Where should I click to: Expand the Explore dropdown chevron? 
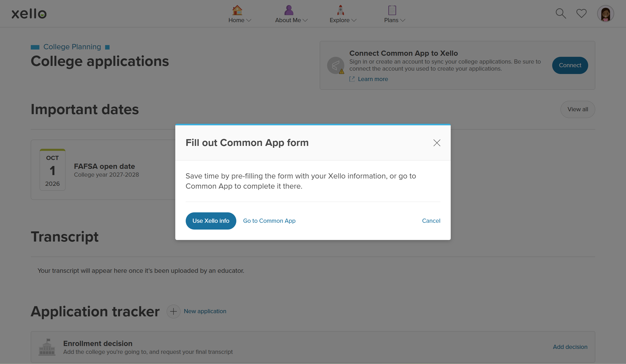pos(354,20)
